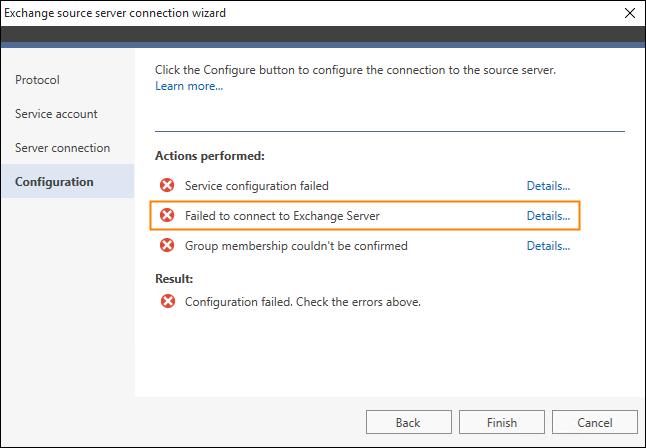The height and width of the screenshot is (448, 646).
Task: Click the Back button
Action: click(x=408, y=422)
